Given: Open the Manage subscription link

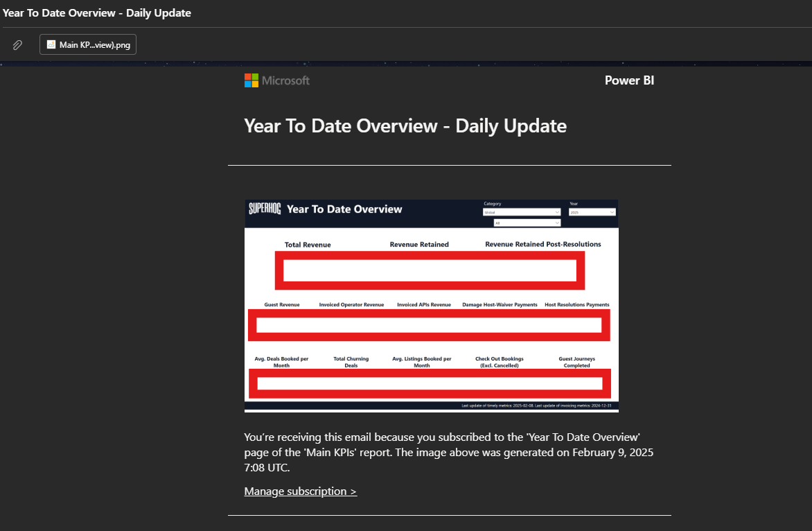Looking at the screenshot, I should [300, 491].
